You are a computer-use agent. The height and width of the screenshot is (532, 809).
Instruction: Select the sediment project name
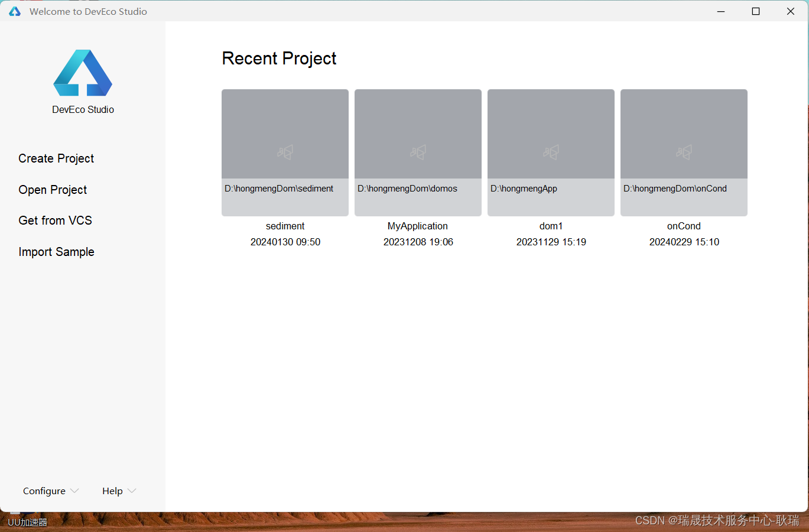coord(285,226)
